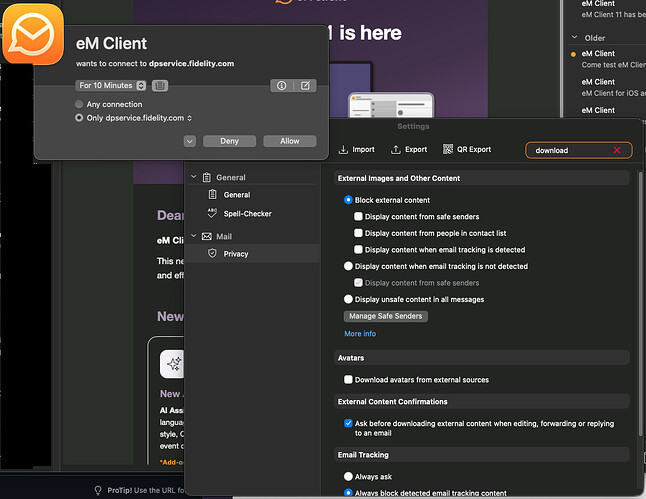Expand the options chevron beside Deny
This screenshot has width=646, height=499.
[190, 141]
